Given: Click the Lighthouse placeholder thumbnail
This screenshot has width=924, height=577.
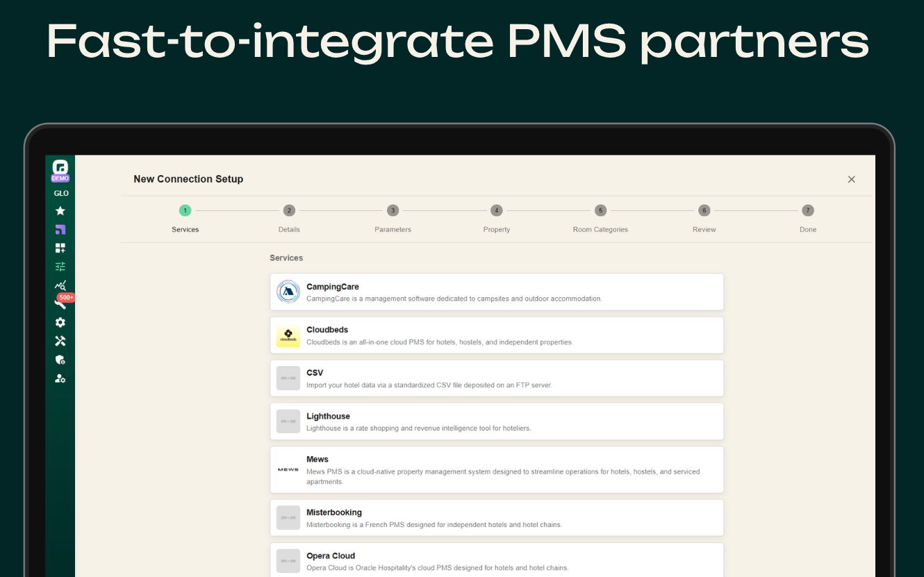Looking at the screenshot, I should tap(288, 421).
